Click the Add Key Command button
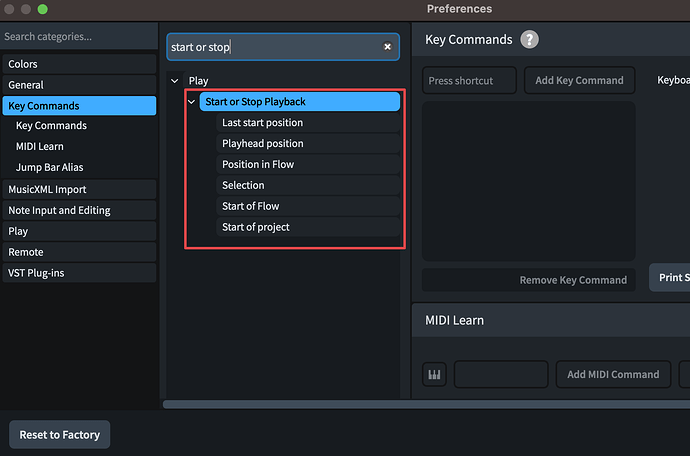690x456 pixels. click(x=579, y=81)
